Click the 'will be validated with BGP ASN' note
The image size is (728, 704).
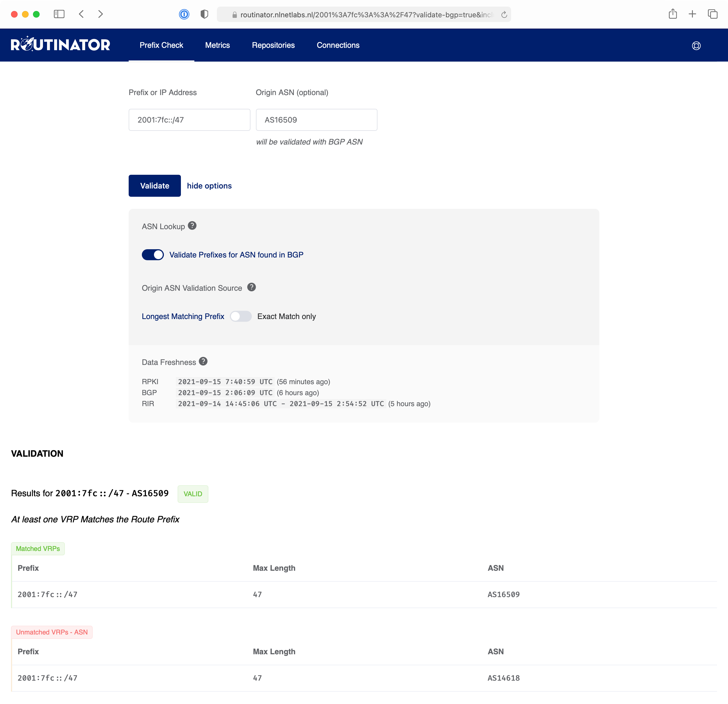309,142
